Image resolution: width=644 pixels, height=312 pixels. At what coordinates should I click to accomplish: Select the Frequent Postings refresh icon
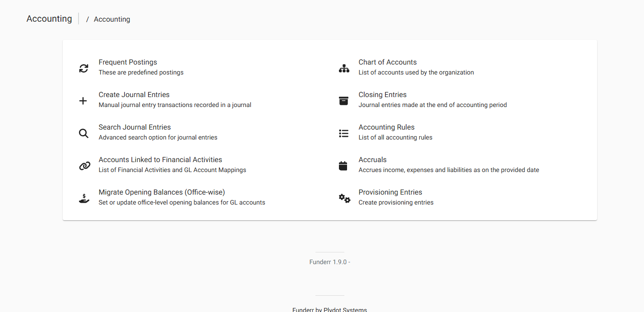[83, 68]
